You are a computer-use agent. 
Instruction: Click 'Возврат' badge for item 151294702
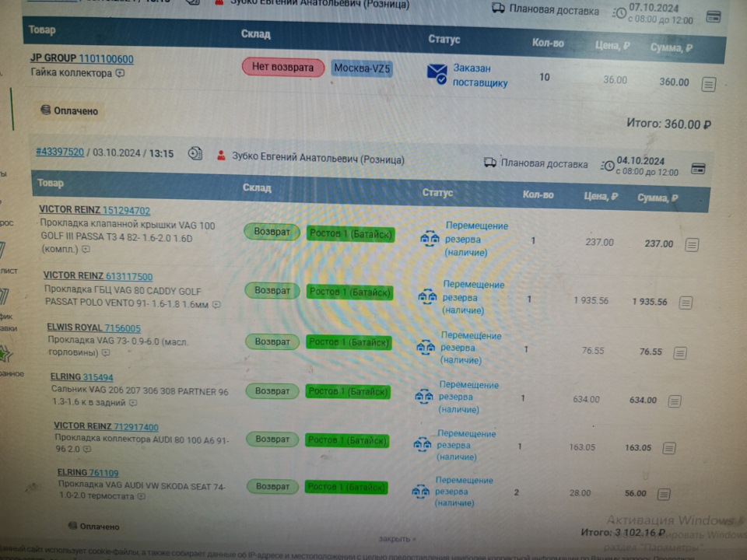point(272,232)
